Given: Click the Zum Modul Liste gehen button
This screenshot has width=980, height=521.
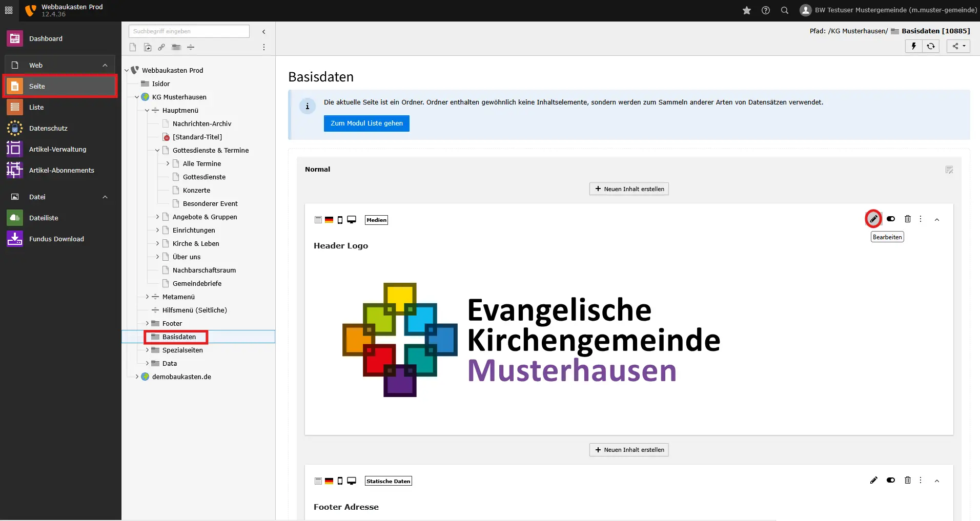Looking at the screenshot, I should (366, 123).
